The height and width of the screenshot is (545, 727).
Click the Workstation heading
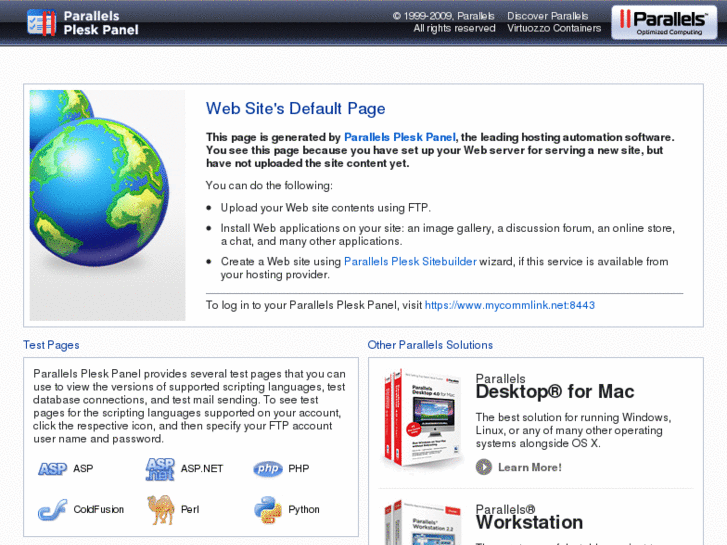[x=529, y=523]
